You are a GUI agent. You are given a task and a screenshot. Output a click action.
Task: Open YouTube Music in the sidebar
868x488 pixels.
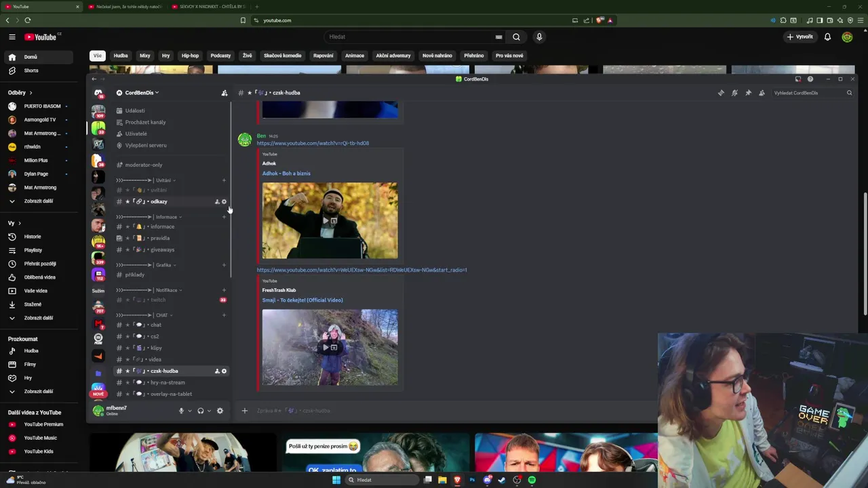click(x=38, y=438)
